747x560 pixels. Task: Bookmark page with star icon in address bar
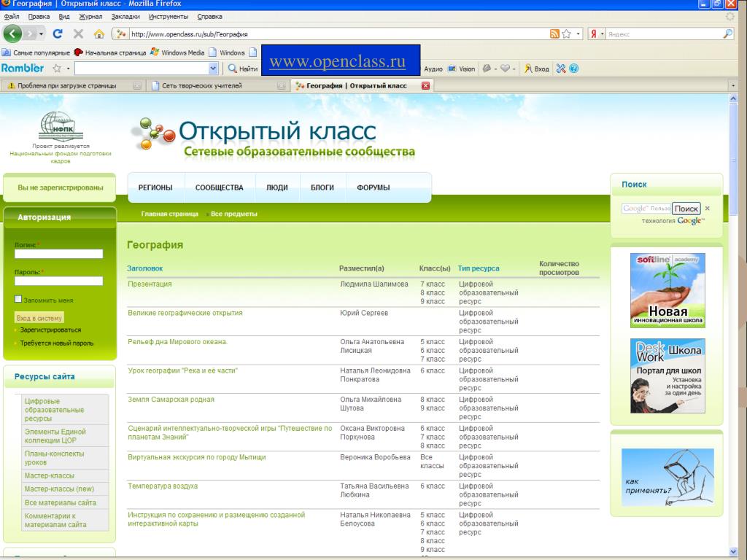pos(566,34)
